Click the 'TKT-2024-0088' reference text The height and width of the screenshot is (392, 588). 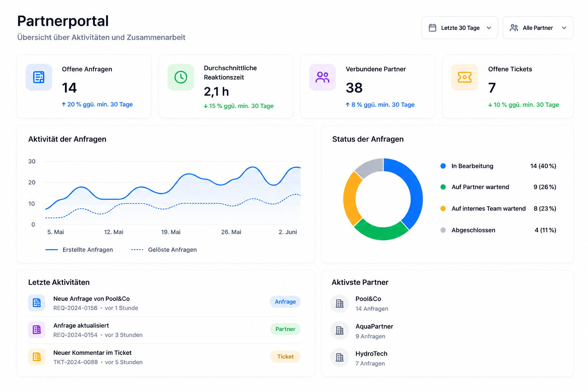click(75, 362)
